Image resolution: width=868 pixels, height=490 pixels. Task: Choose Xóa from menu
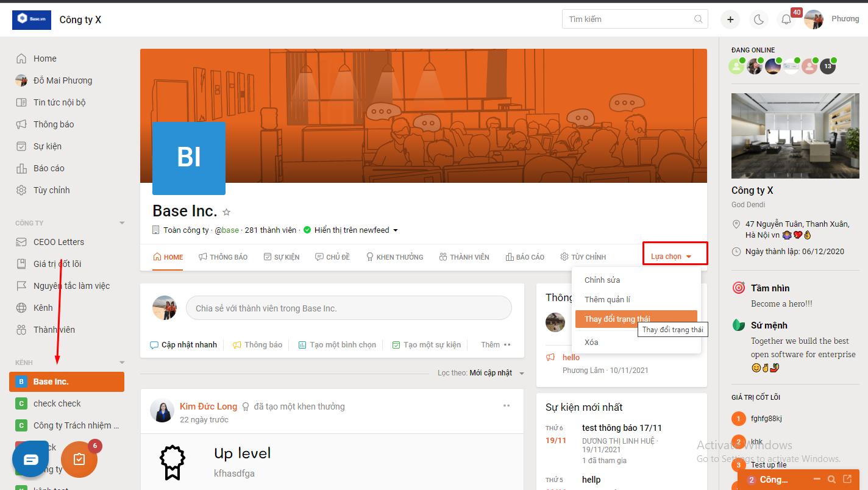(636, 343)
